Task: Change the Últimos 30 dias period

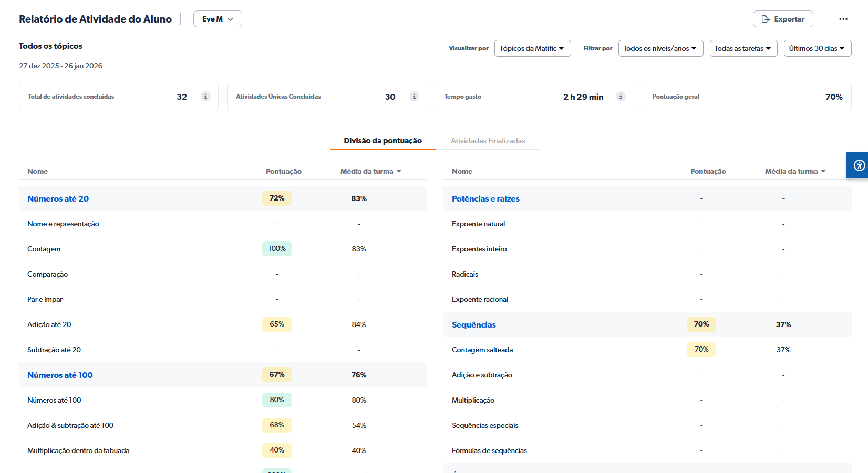Action: coord(817,48)
